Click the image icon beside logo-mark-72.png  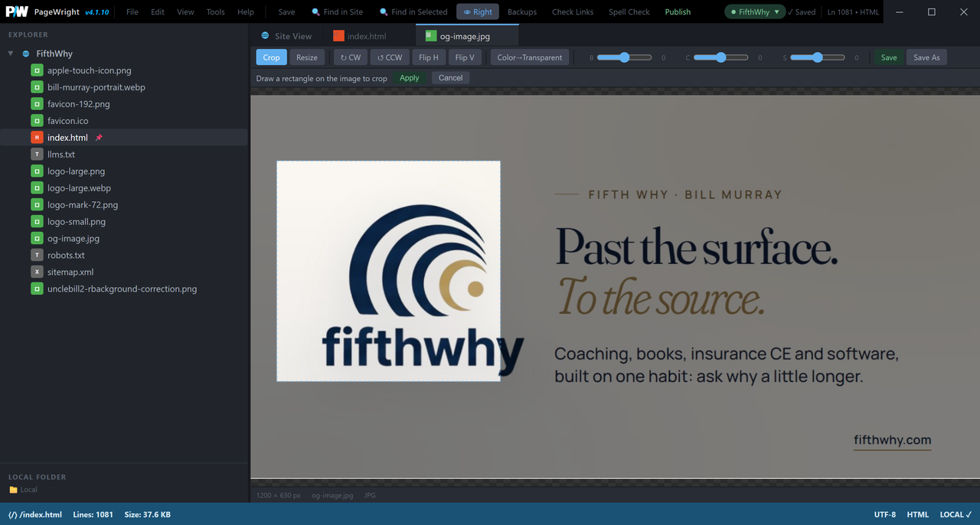tap(37, 205)
